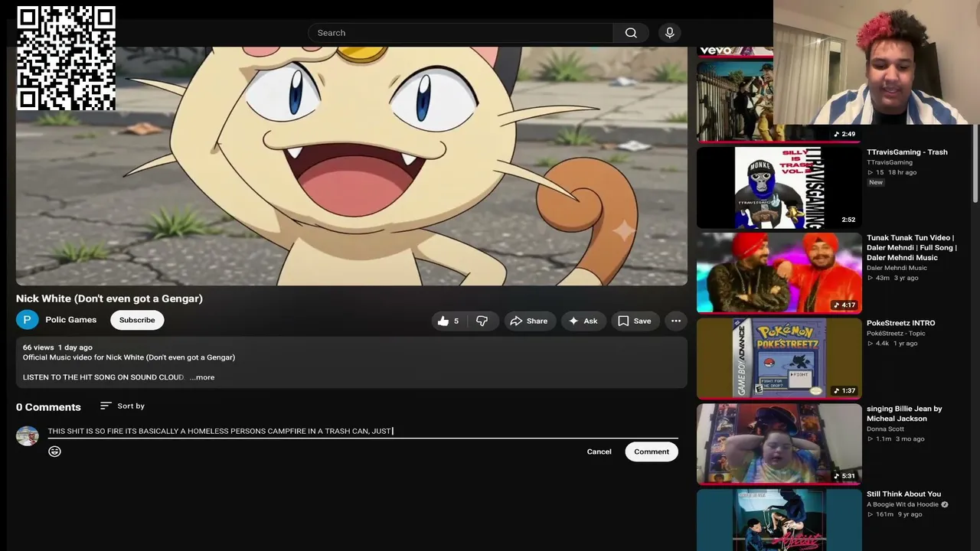Open the PokeStreetz INTRO thumbnail

pos(779,358)
